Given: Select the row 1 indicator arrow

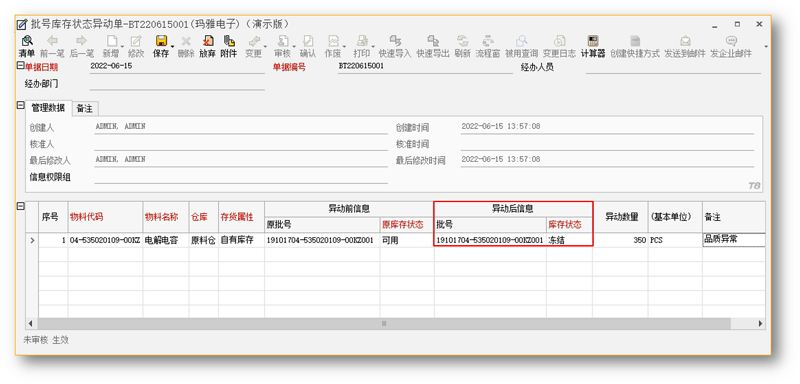Looking at the screenshot, I should pyautogui.click(x=33, y=240).
